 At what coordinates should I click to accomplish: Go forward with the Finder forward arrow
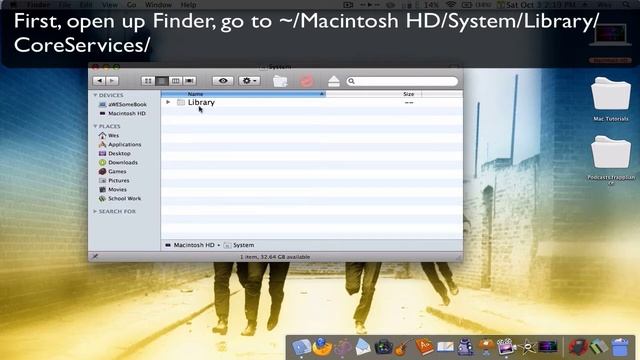[112, 81]
